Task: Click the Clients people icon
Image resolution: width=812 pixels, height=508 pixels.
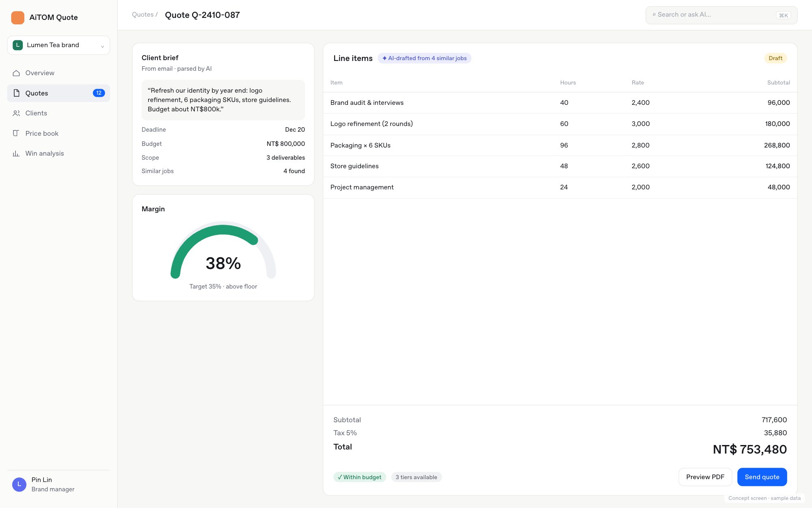Action: 16,113
